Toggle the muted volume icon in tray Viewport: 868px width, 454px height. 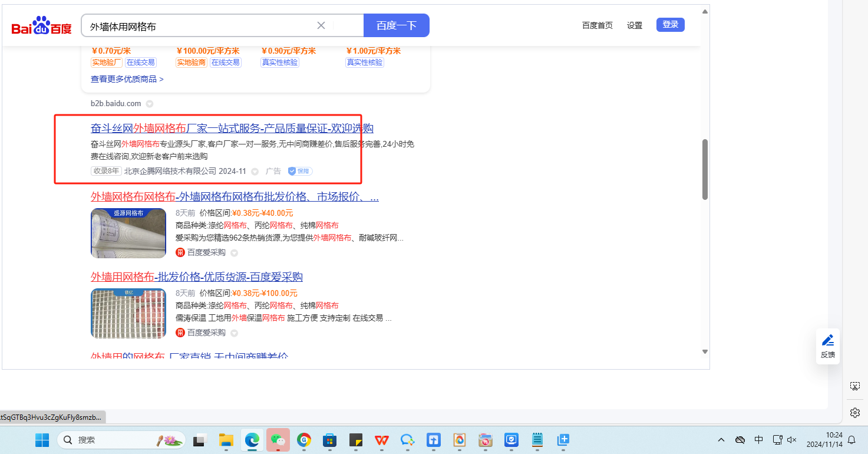pyautogui.click(x=792, y=440)
